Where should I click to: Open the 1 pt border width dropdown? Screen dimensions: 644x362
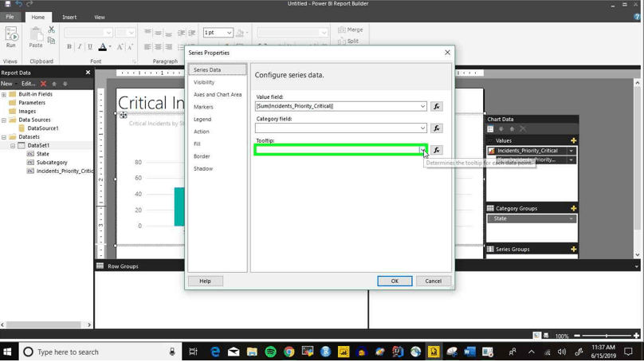229,33
